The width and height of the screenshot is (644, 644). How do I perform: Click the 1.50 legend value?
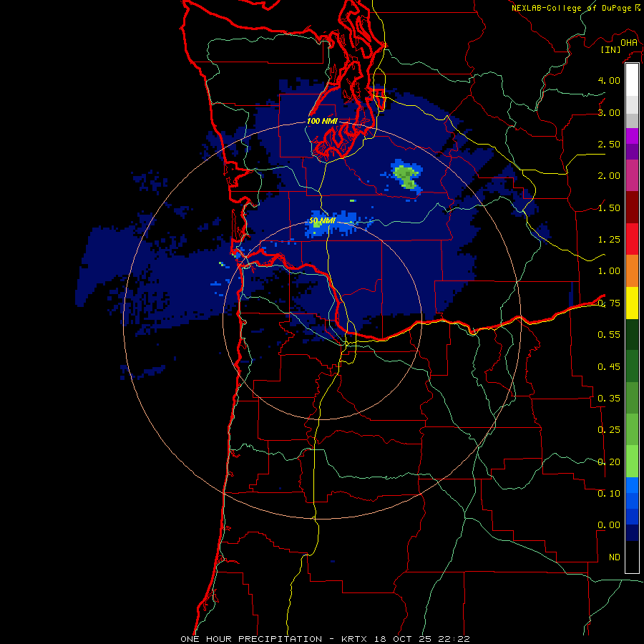pos(609,208)
